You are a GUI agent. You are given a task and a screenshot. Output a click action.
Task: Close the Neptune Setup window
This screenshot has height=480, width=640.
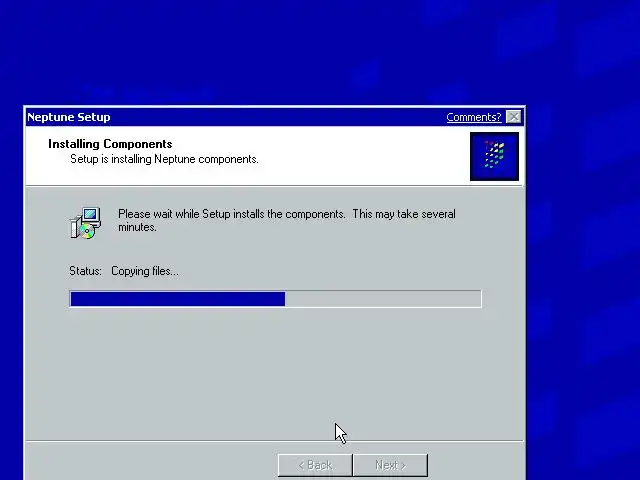(513, 117)
